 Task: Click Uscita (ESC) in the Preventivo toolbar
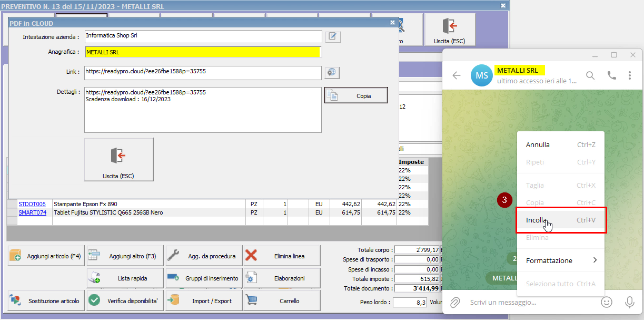pyautogui.click(x=449, y=30)
